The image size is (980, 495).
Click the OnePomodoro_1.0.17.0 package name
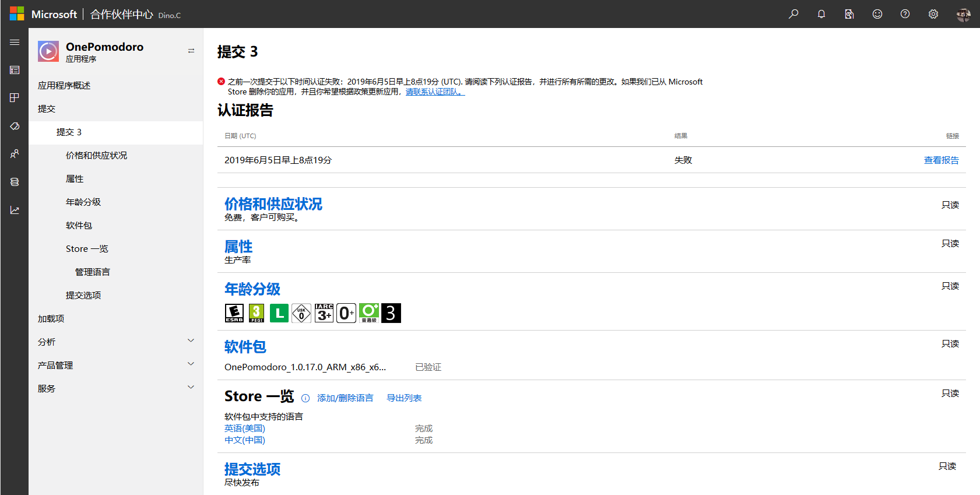[305, 367]
